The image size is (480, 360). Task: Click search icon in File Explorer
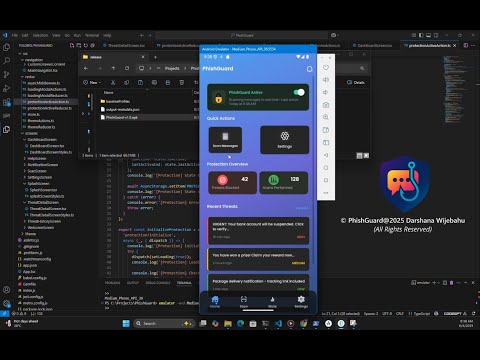pos(362,68)
